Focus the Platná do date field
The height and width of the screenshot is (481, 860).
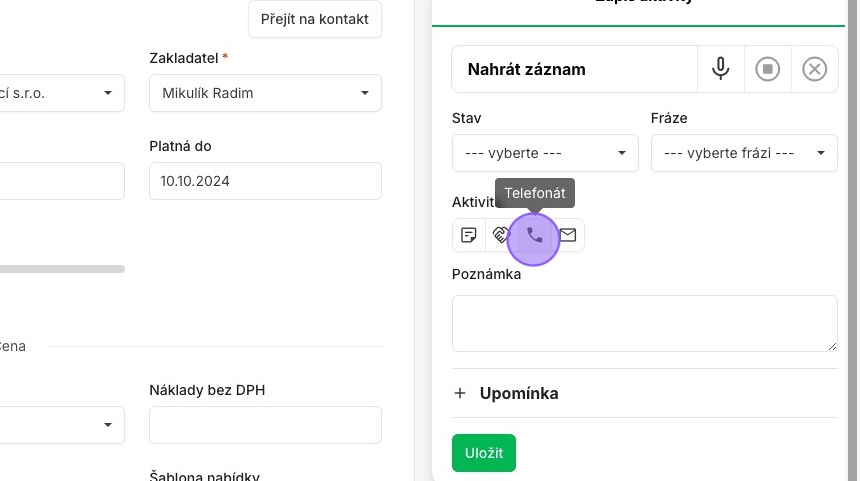tap(265, 181)
